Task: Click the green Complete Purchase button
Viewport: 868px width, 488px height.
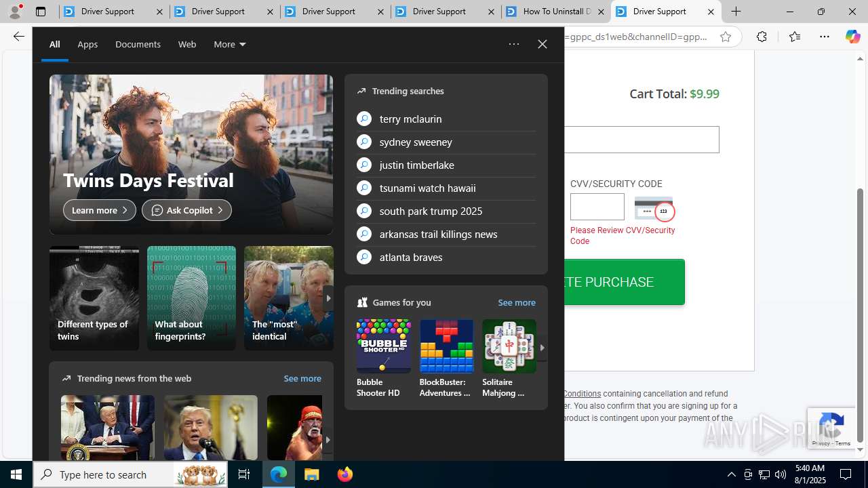Action: coord(624,282)
